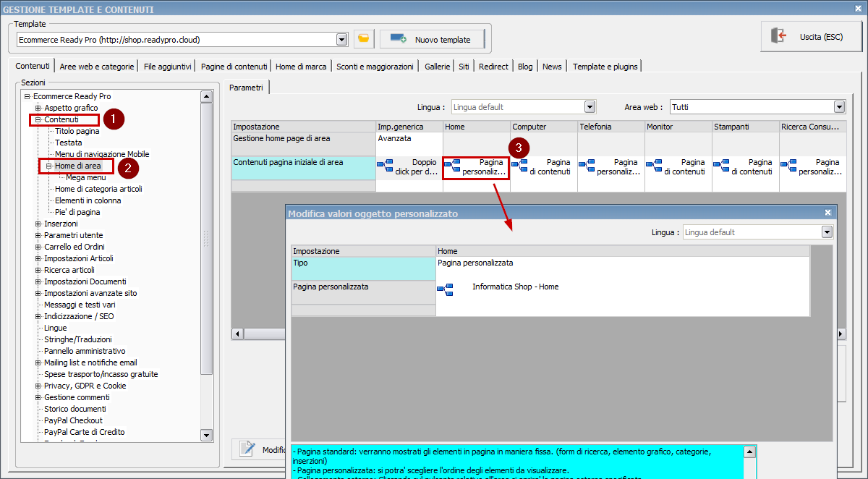Click the Telefonia column header
This screenshot has height=479, width=868.
point(611,126)
